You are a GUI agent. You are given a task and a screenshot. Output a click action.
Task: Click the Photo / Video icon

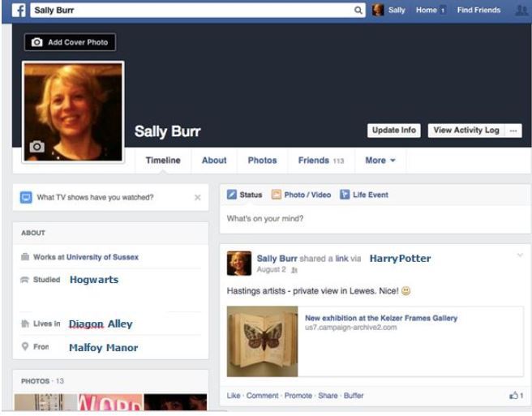pyautogui.click(x=277, y=195)
